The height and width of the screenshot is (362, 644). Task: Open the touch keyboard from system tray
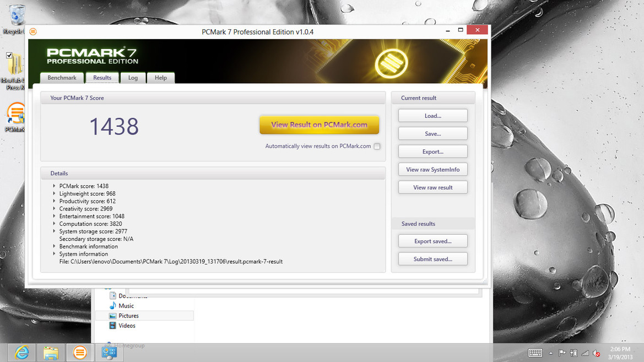coord(535,353)
